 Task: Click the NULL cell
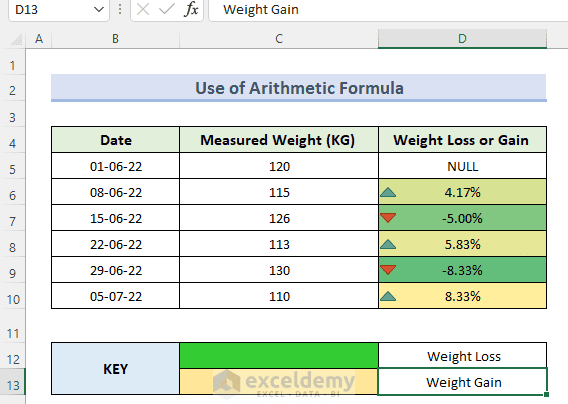(x=462, y=166)
